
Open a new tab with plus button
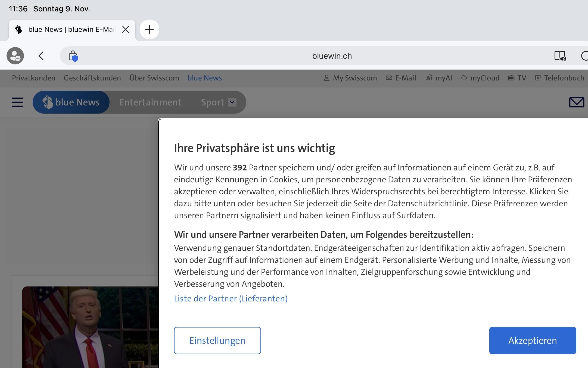point(149,29)
